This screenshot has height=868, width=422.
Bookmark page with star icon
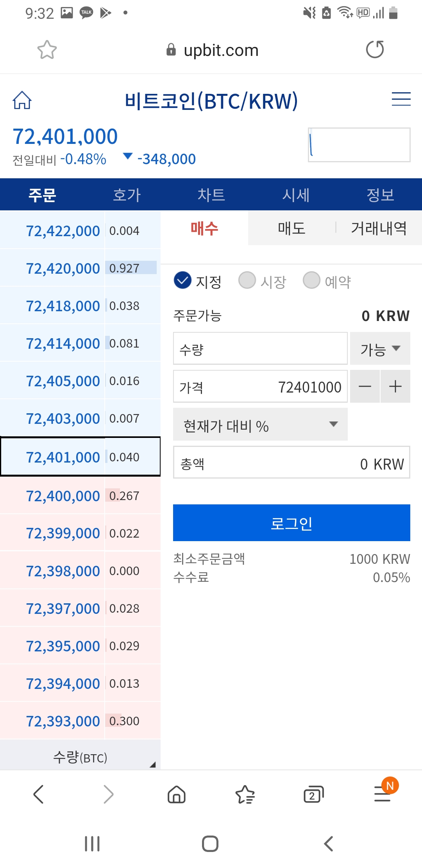point(47,50)
